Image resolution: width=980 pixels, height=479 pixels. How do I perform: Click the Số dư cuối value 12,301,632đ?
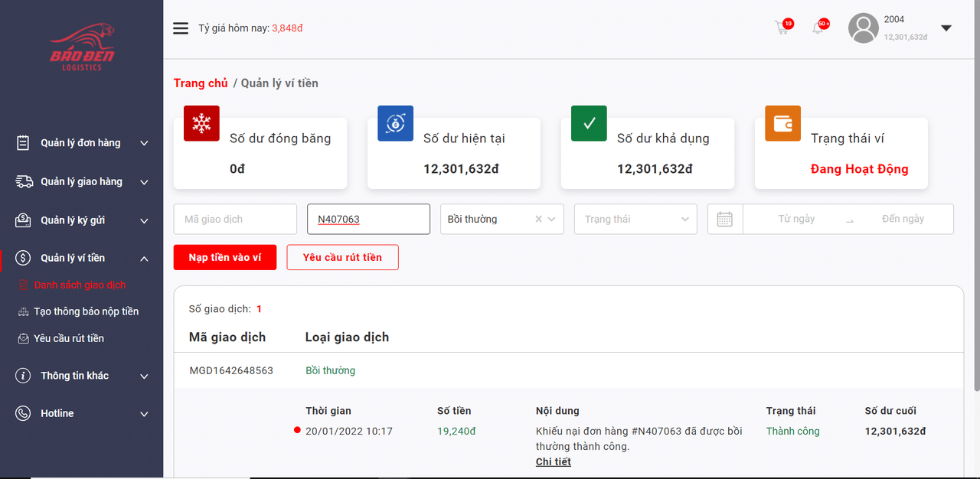click(x=895, y=432)
